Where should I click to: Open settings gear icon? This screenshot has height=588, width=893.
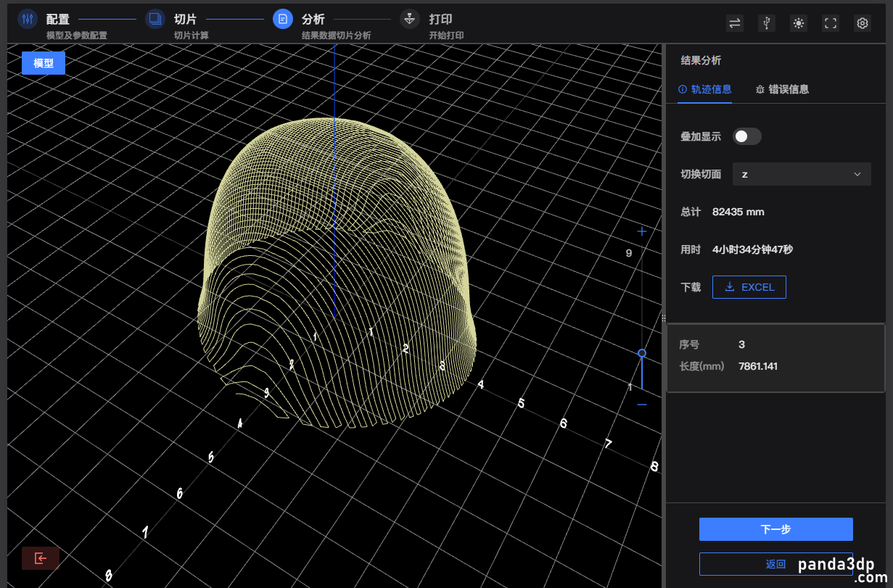pos(863,23)
